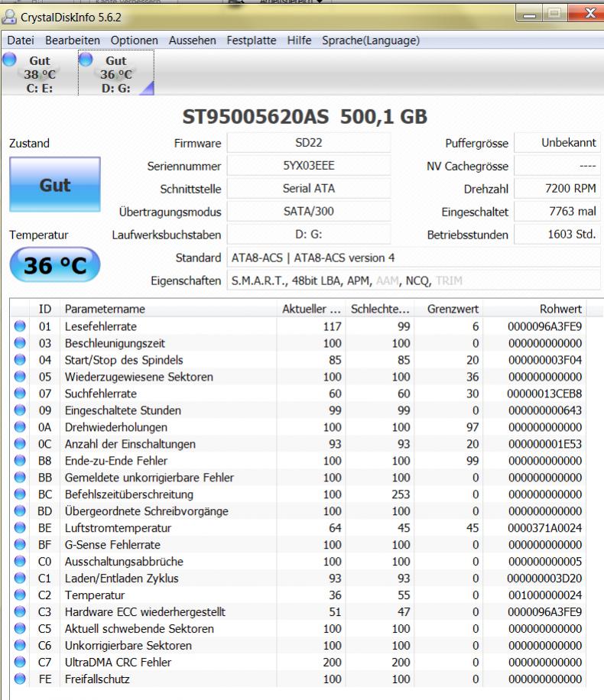Select the C: E: disk tab
Screen dimensions: 604x700
[x=39, y=73]
